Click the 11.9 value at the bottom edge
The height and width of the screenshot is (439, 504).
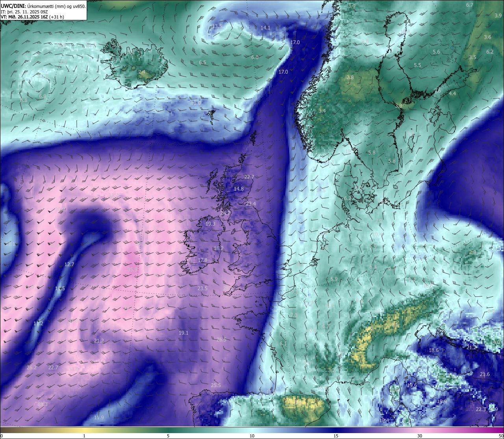point(99,417)
